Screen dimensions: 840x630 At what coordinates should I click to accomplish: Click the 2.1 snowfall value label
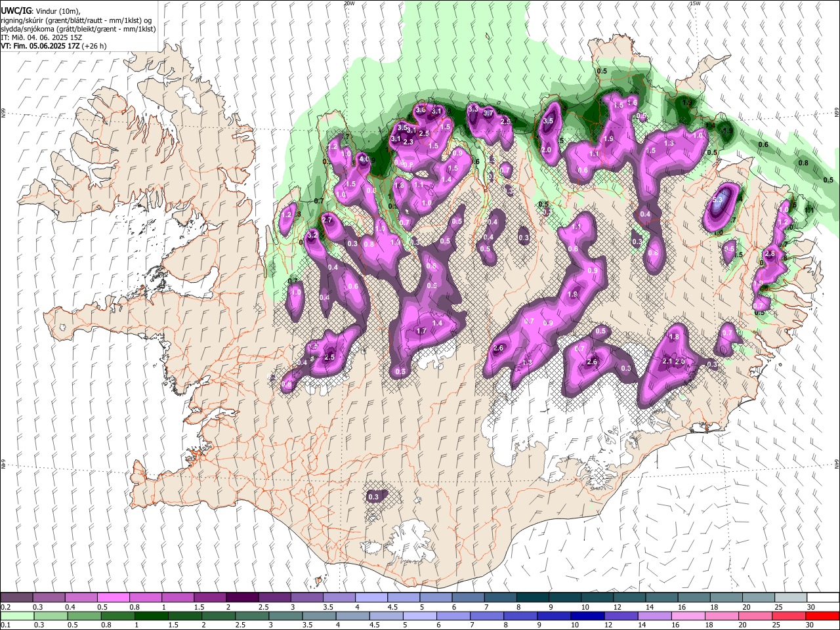667,362
